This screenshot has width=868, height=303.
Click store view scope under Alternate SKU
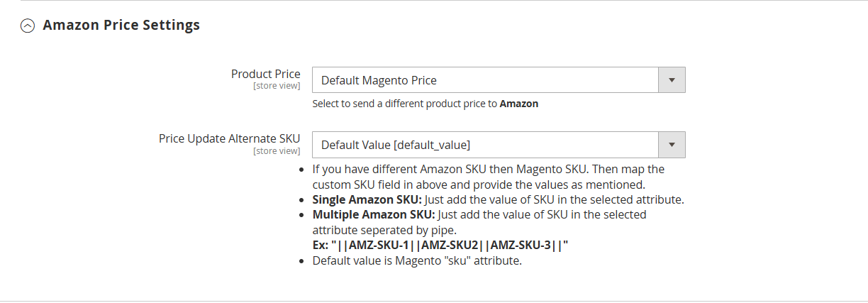[x=277, y=150]
